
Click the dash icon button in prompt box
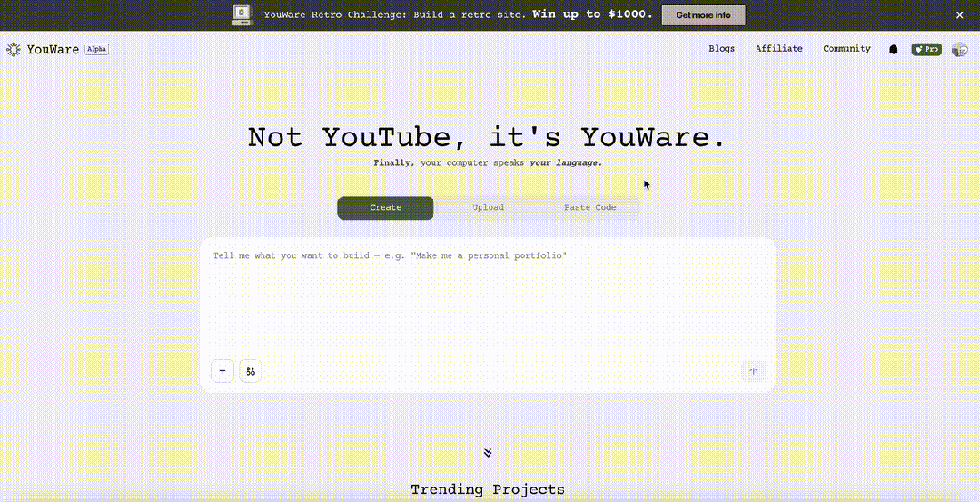pos(223,371)
